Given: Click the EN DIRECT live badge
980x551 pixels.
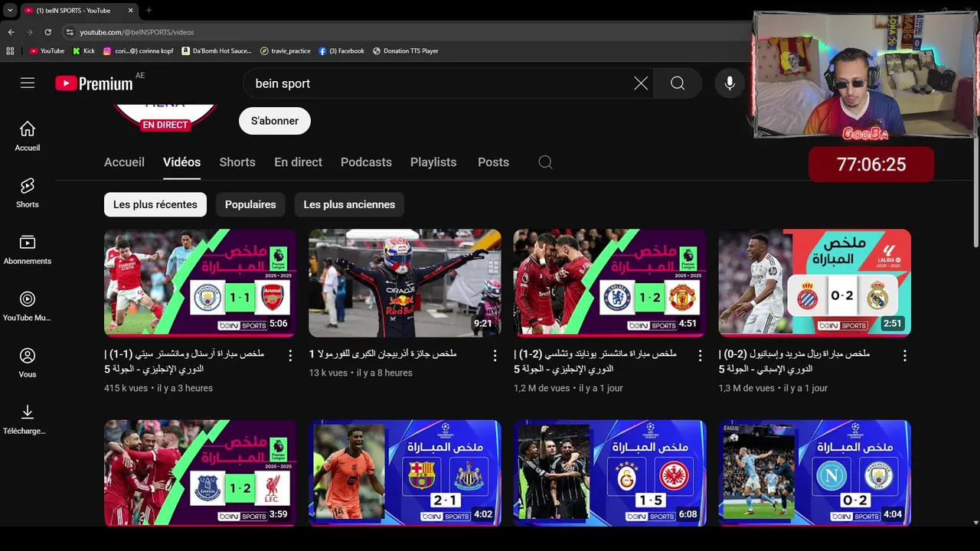Looking at the screenshot, I should click(x=165, y=124).
